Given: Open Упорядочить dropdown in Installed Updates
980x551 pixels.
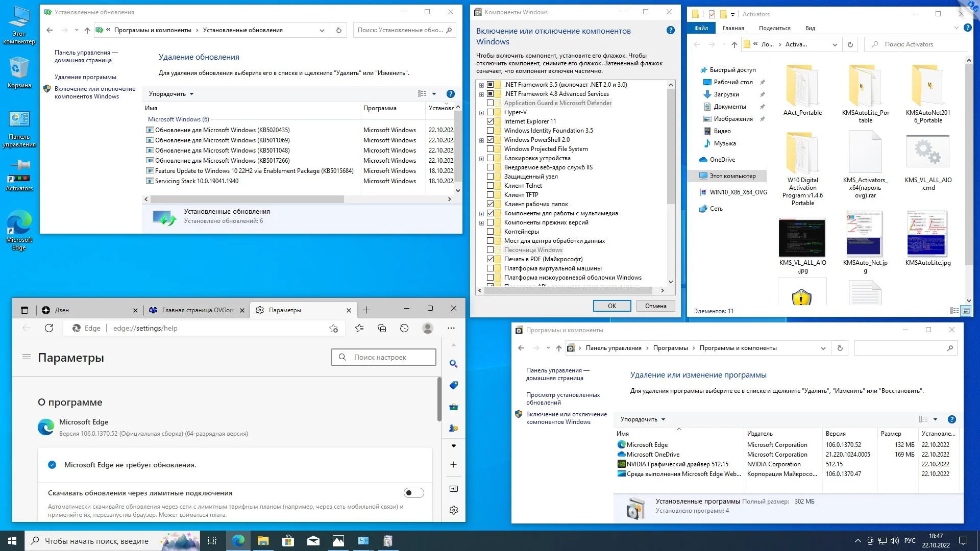Looking at the screenshot, I should pyautogui.click(x=171, y=94).
